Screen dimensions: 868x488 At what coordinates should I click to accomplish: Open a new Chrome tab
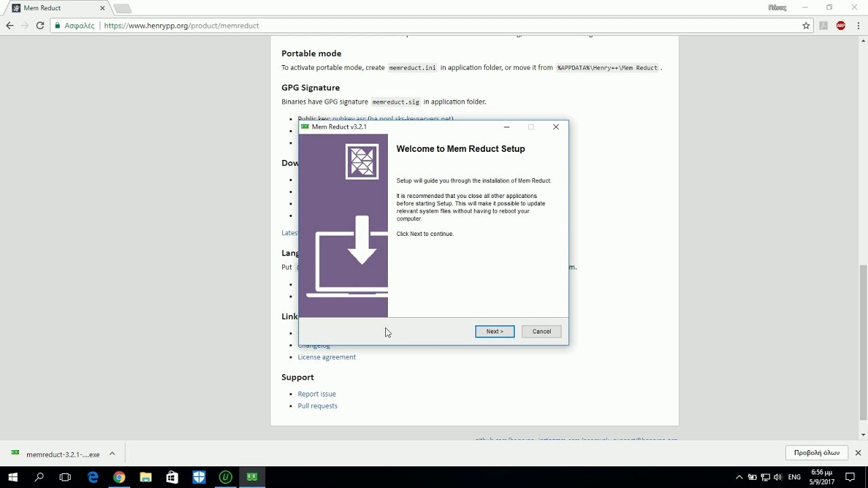click(122, 8)
